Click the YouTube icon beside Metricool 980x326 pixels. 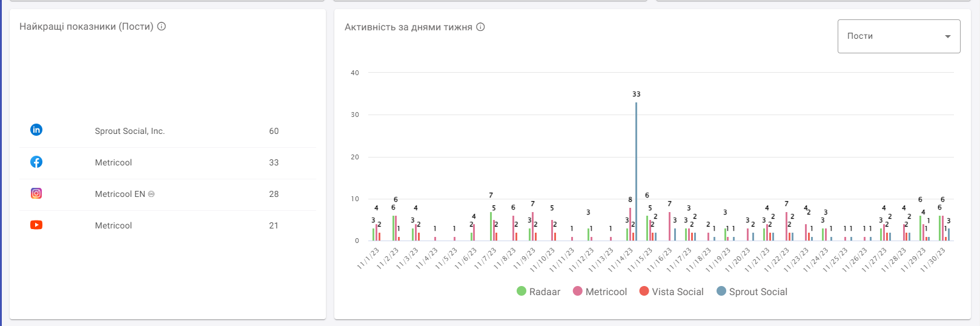pyautogui.click(x=36, y=225)
